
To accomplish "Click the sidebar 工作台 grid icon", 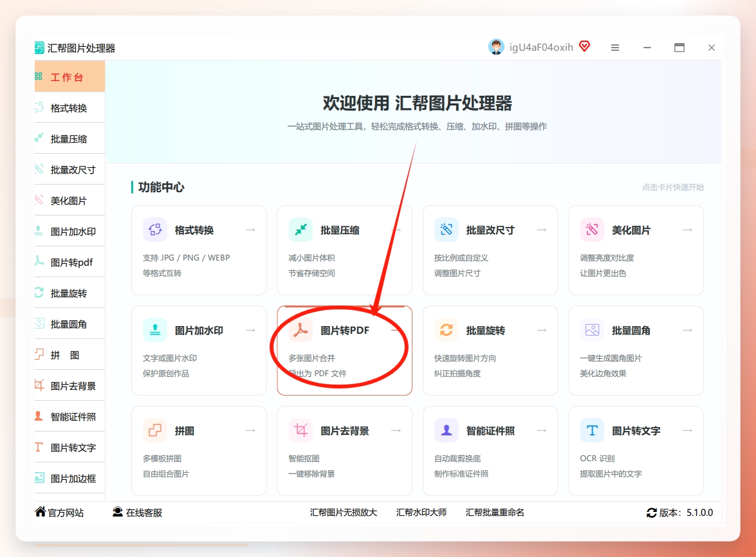I will (39, 76).
